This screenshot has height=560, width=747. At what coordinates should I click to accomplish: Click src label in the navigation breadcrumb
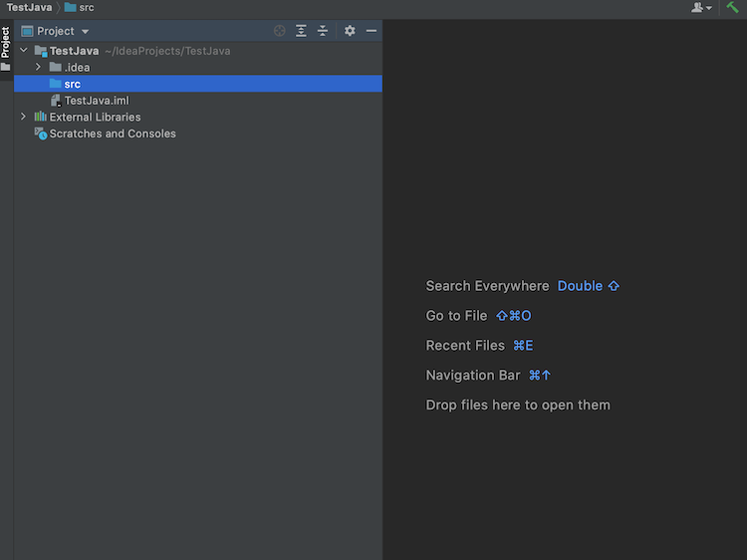(x=87, y=8)
